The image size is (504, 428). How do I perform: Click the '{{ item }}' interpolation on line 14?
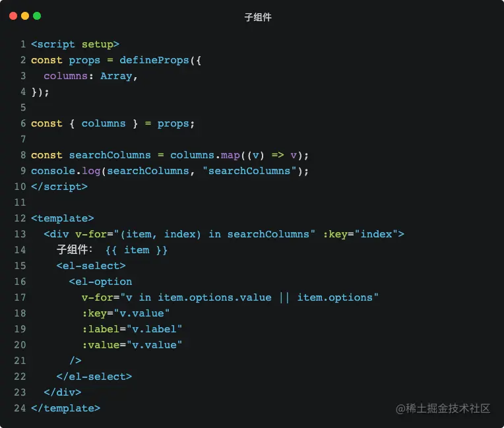(x=137, y=250)
